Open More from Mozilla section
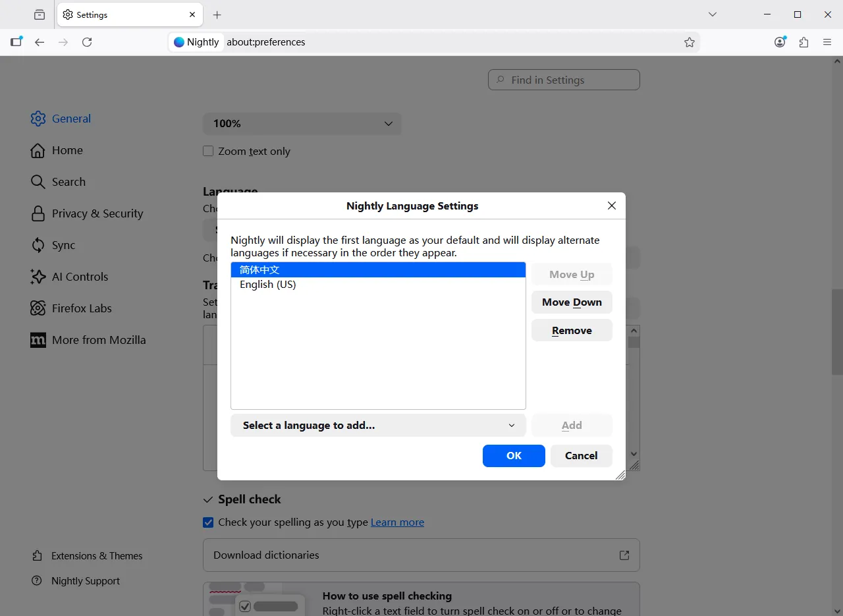This screenshot has width=843, height=616. pos(99,339)
